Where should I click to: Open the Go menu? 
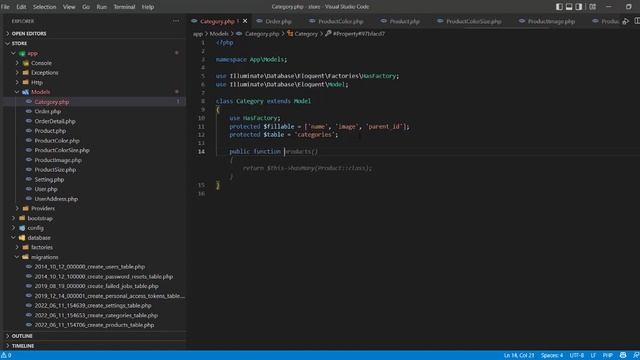86,7
